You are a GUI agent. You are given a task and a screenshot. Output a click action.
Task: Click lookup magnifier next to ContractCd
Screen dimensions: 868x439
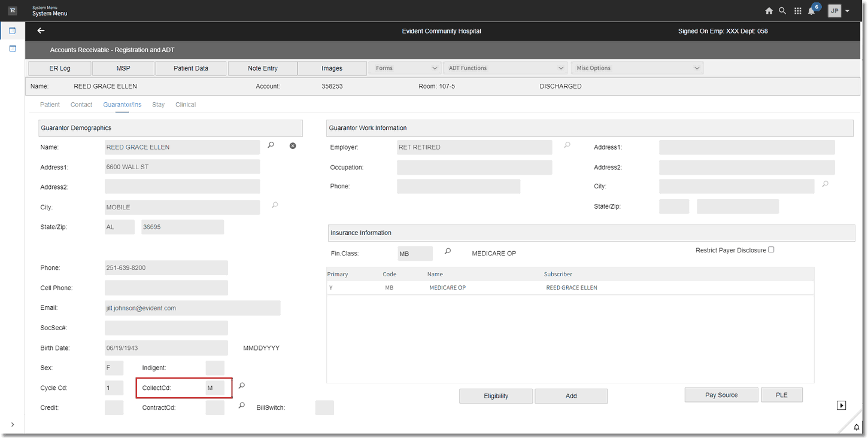241,406
